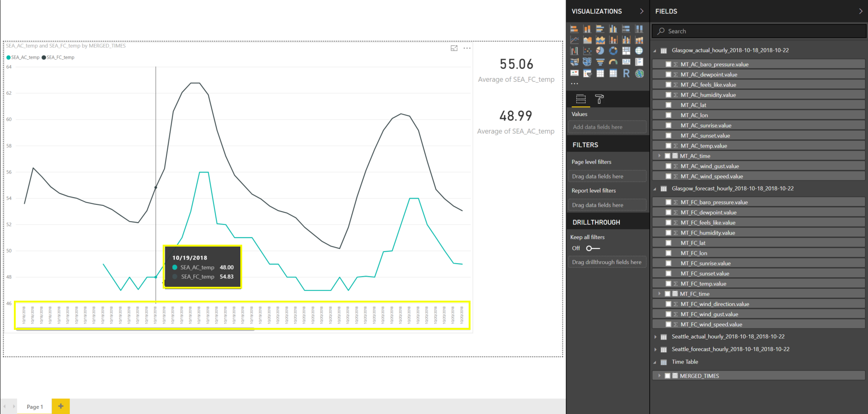Expand the MT_AC_time hierarchy

pyautogui.click(x=660, y=156)
